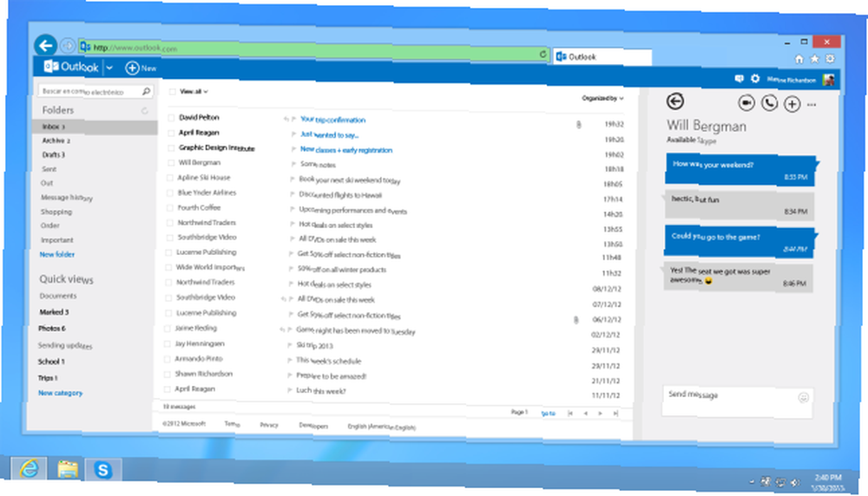
Task: Click the New folder link
Action: click(x=57, y=255)
